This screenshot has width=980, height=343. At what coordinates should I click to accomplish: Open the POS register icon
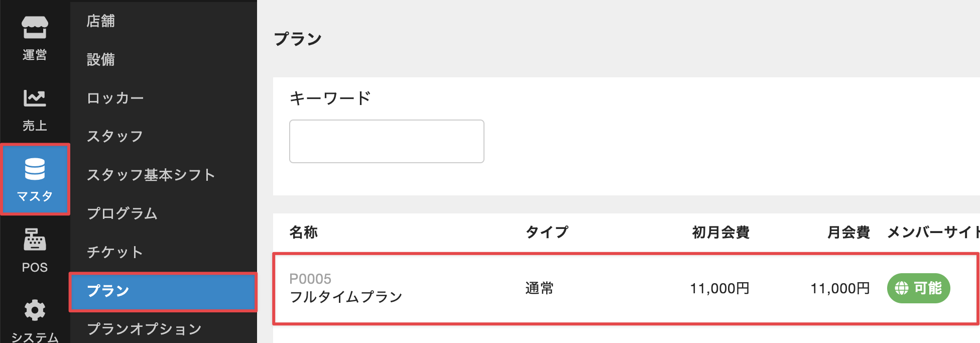[x=35, y=240]
